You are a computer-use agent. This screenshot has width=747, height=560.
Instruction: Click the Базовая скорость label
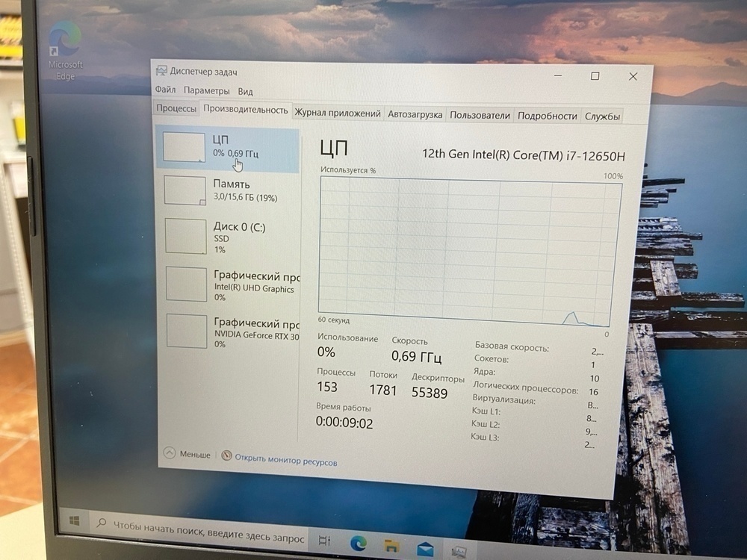(512, 346)
